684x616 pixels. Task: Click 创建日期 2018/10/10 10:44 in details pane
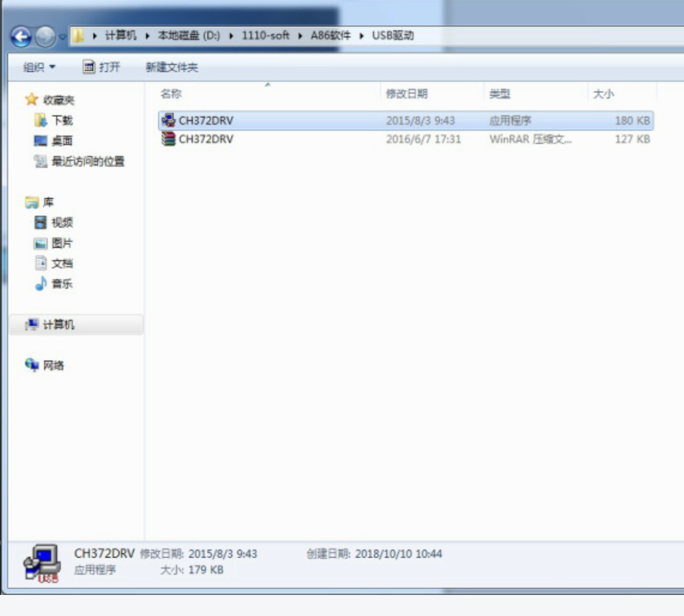point(374,553)
